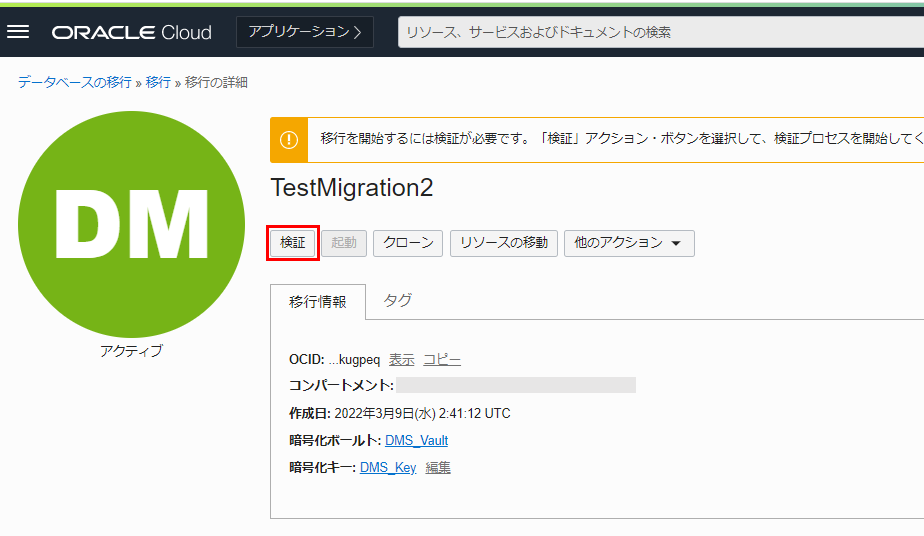Open the DMS_Vault link
The image size is (924, 536).
tap(416, 441)
